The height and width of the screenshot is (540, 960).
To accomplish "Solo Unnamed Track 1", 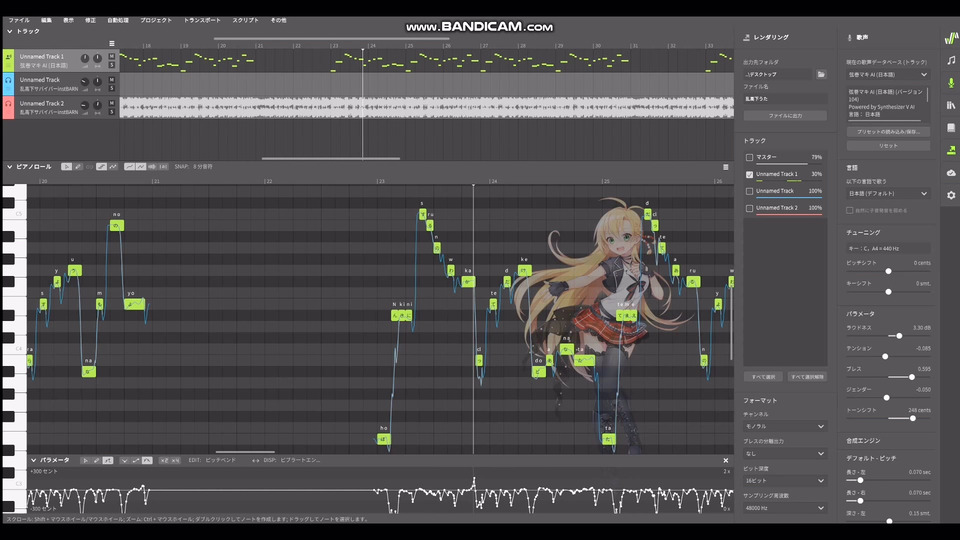I will pyautogui.click(x=111, y=64).
